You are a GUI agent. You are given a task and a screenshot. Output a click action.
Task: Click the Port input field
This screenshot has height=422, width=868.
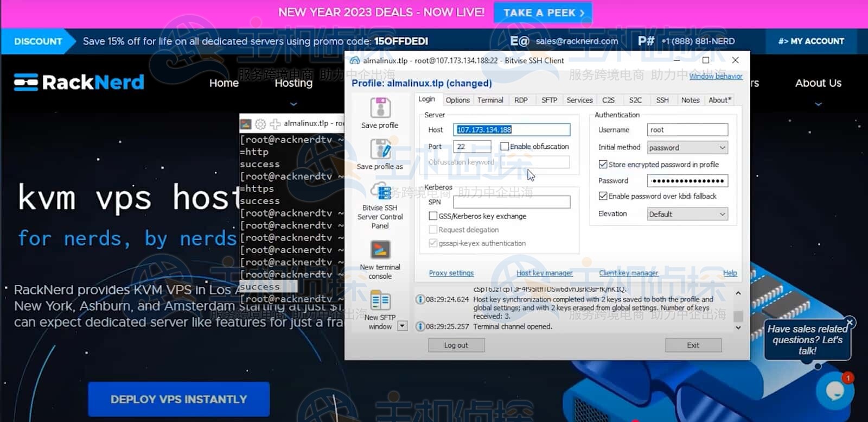click(x=472, y=146)
